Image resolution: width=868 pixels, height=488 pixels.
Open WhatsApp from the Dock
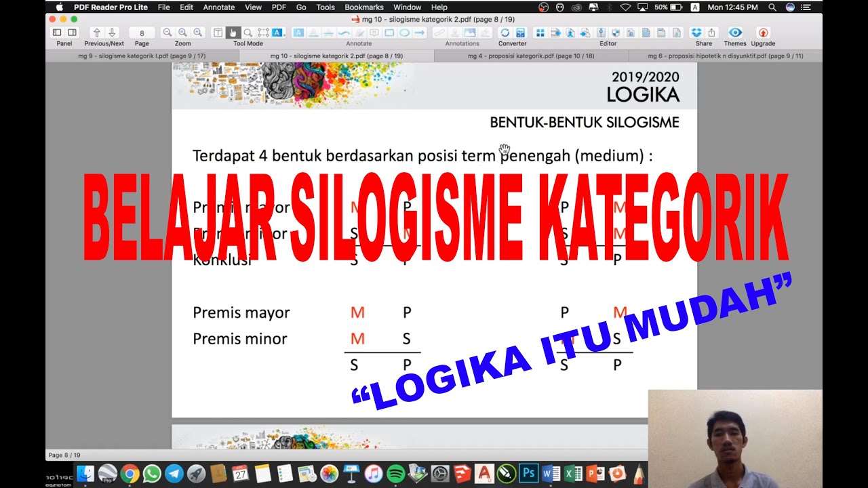tap(152, 474)
